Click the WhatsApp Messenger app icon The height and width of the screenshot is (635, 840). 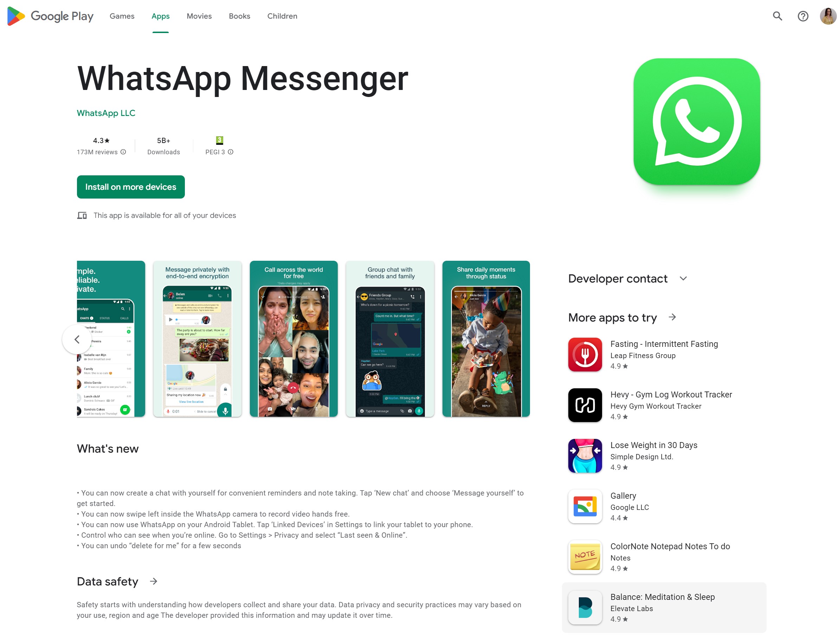pyautogui.click(x=696, y=121)
